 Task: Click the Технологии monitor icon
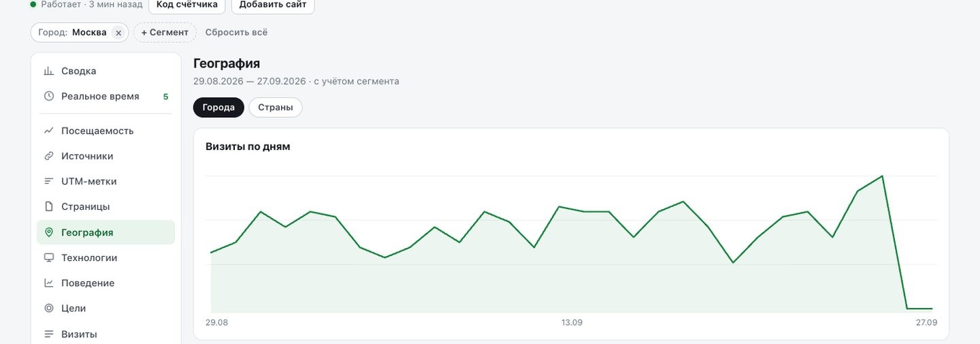tap(49, 257)
